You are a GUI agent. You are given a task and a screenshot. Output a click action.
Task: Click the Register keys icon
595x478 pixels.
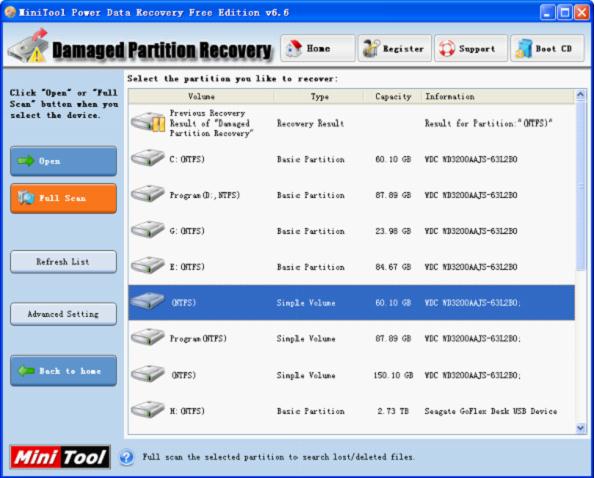click(371, 49)
